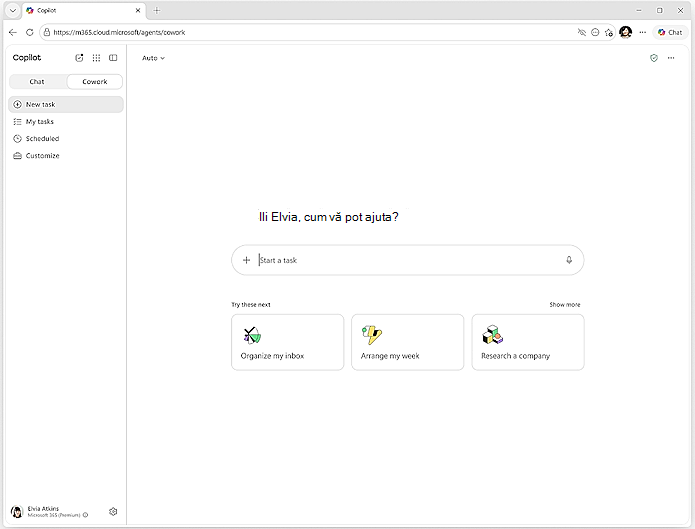
Task: Click the microphone icon in task box
Action: pos(569,260)
